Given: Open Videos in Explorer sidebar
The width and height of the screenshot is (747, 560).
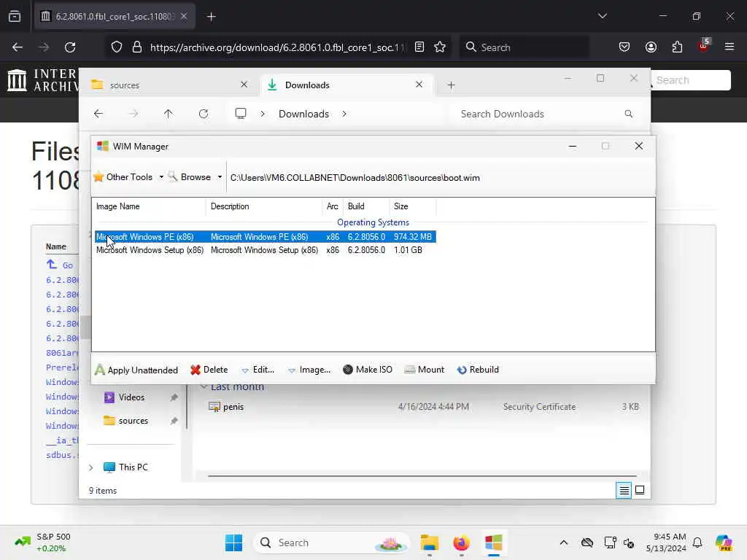Looking at the screenshot, I should pos(131,397).
